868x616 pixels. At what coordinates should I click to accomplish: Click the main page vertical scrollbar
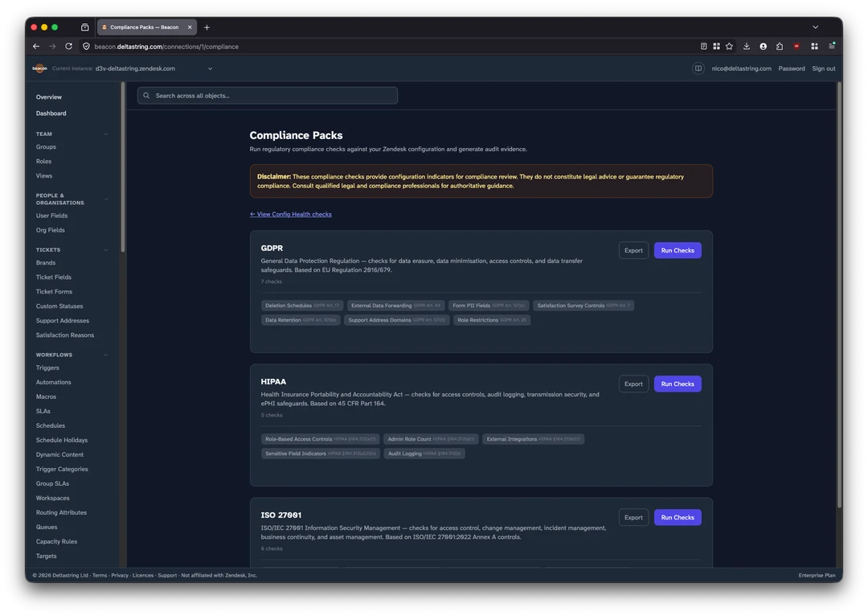click(x=839, y=296)
